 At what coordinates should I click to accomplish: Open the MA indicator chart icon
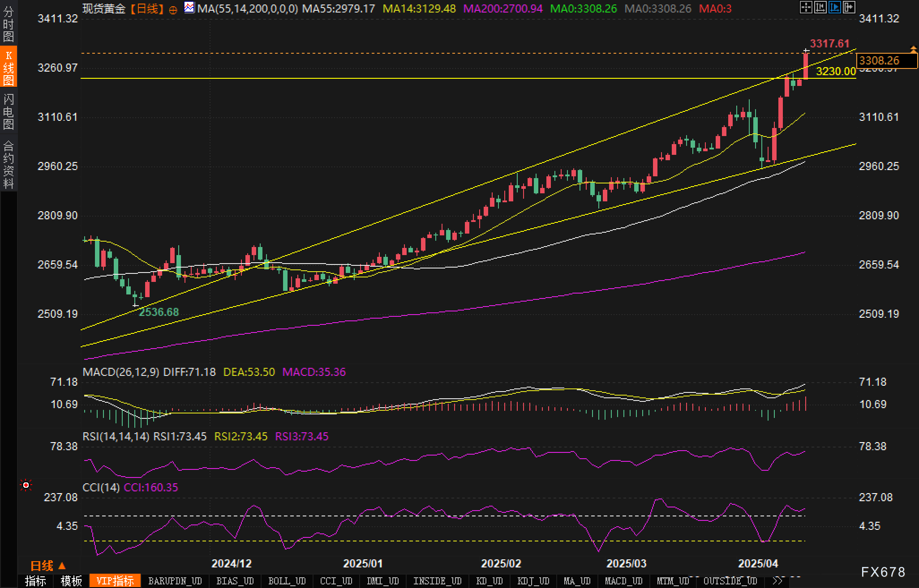point(189,7)
